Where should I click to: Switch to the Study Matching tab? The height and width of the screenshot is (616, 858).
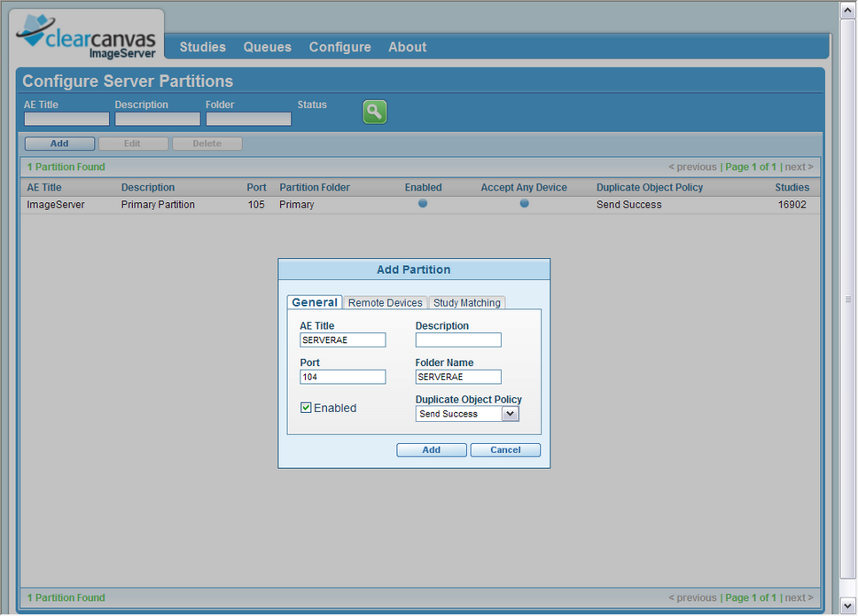[467, 302]
